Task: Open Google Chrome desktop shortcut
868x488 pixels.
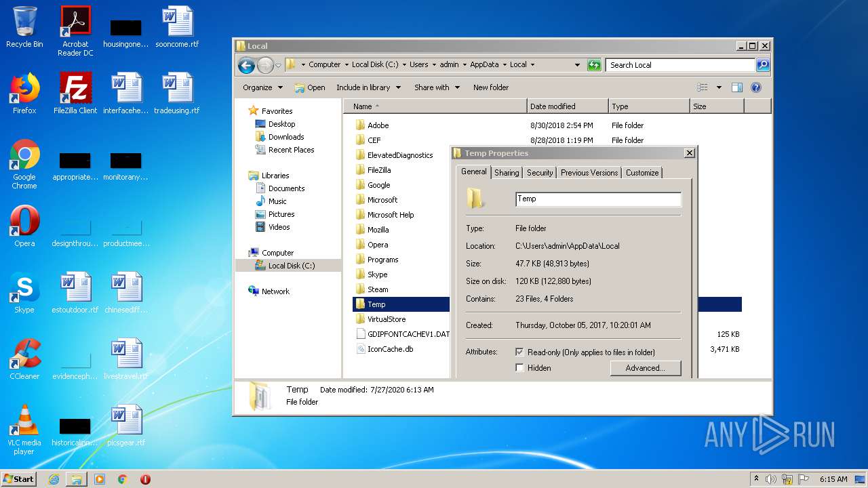Action: tap(24, 164)
